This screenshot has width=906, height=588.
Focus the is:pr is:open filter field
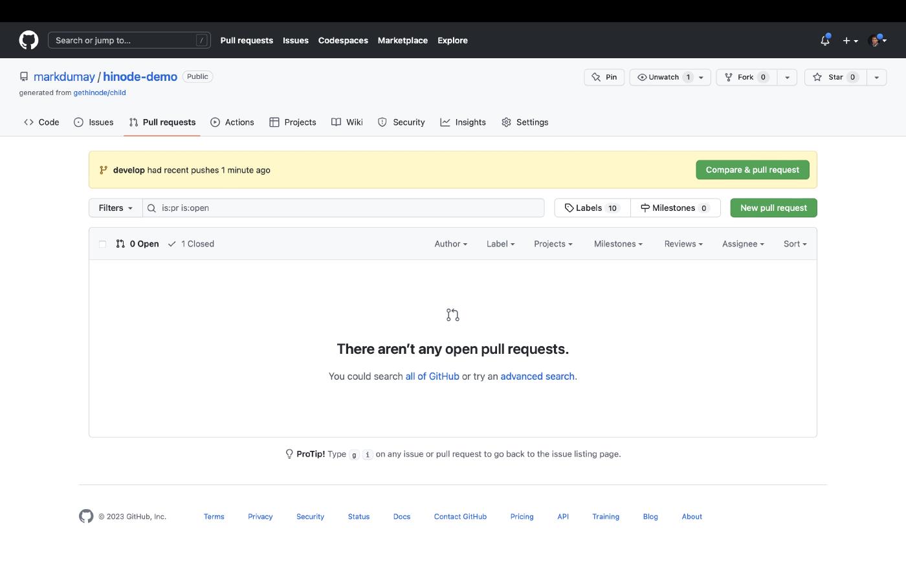[x=343, y=208]
